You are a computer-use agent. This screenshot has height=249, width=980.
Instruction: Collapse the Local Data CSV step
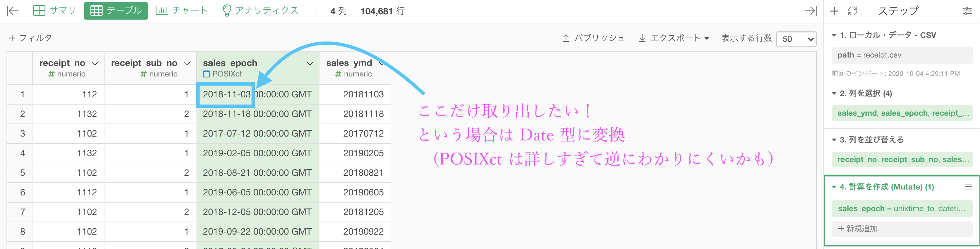(x=834, y=35)
